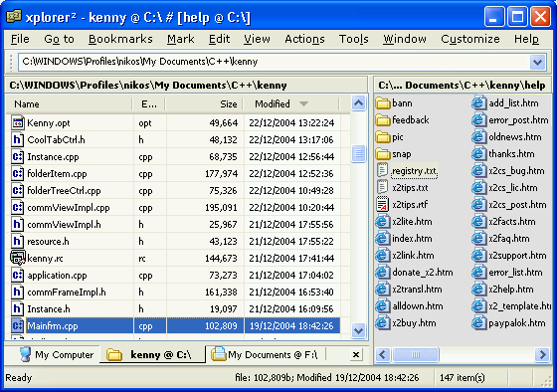557x392 pixels.
Task: Click the kenny.rc resource file icon
Action: pos(17,258)
